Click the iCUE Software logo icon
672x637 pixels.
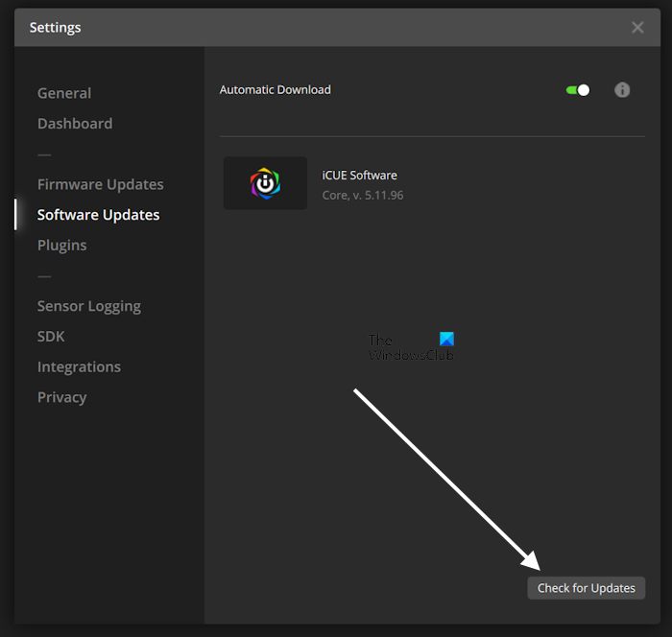click(x=265, y=183)
